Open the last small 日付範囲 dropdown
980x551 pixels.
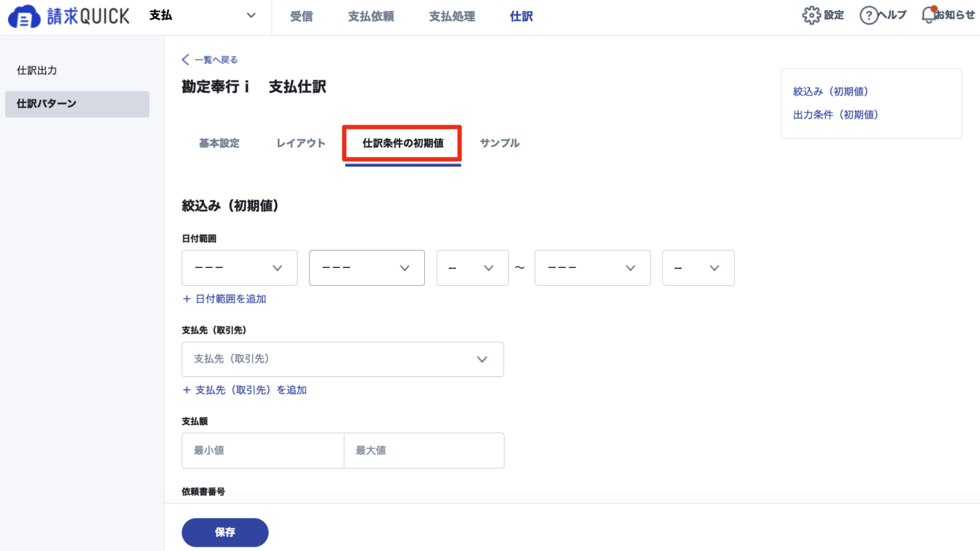click(698, 268)
